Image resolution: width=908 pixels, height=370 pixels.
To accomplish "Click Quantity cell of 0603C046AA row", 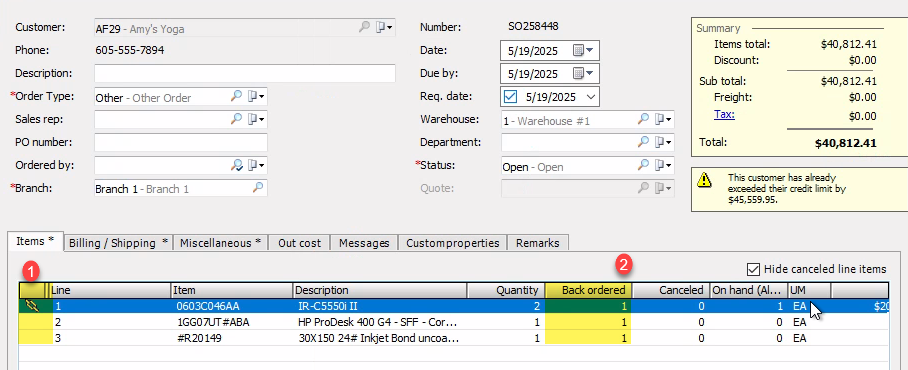I will point(506,306).
